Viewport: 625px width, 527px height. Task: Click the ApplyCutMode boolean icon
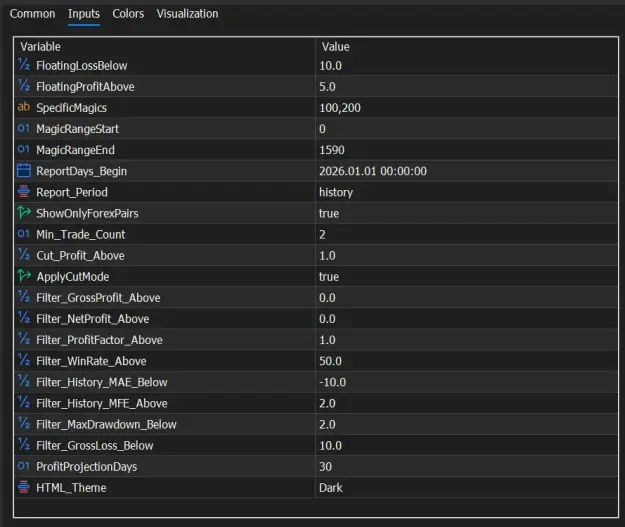[x=24, y=276]
